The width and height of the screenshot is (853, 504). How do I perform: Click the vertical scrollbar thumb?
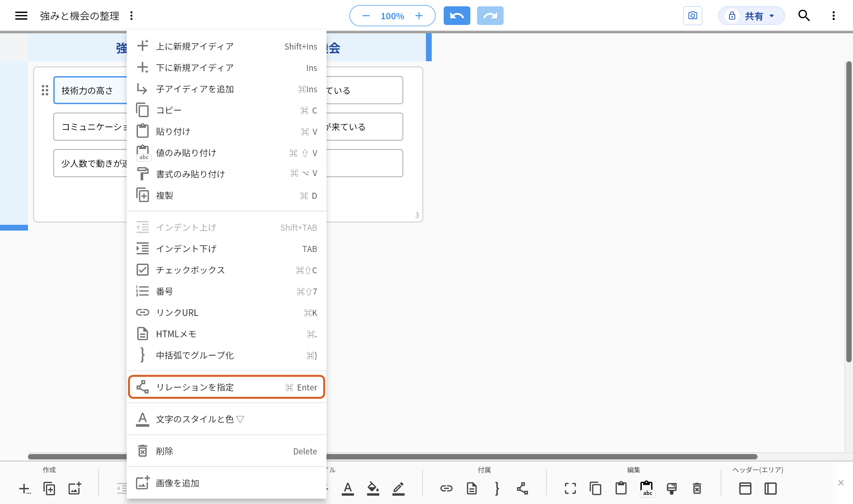849,212
